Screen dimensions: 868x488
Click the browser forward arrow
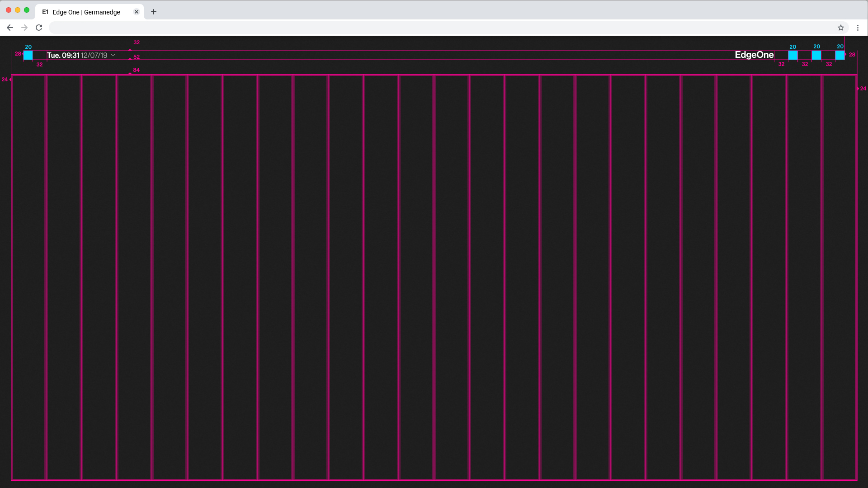[24, 28]
